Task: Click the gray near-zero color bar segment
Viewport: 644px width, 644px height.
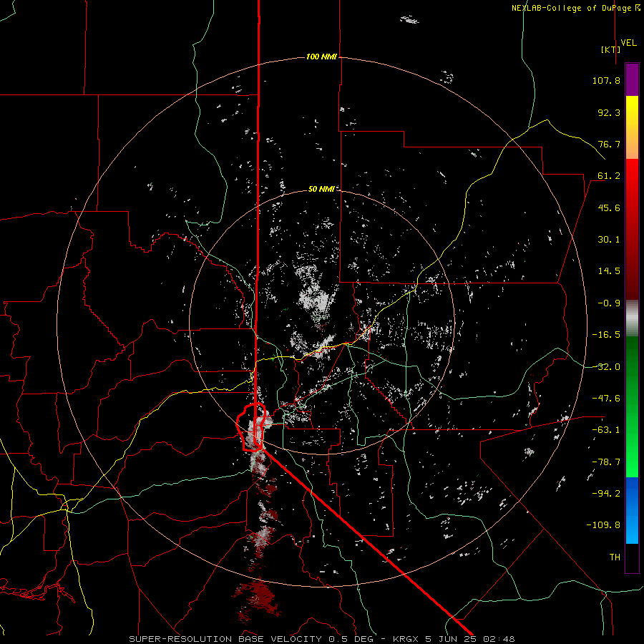Action: click(x=632, y=318)
